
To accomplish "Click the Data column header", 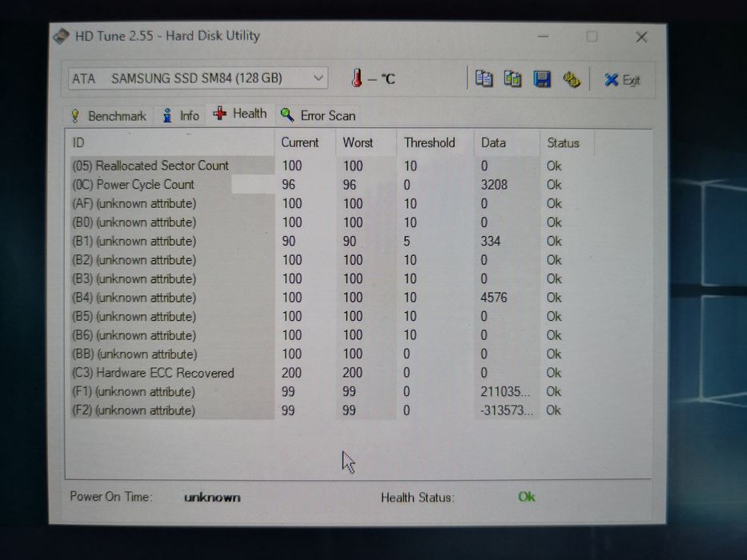I will tap(507, 143).
